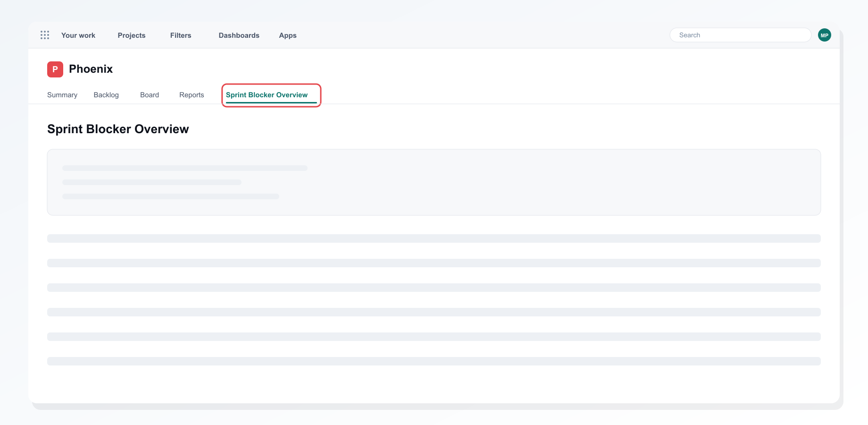The width and height of the screenshot is (868, 425).
Task: Open the Apps menu
Action: pos(288,35)
